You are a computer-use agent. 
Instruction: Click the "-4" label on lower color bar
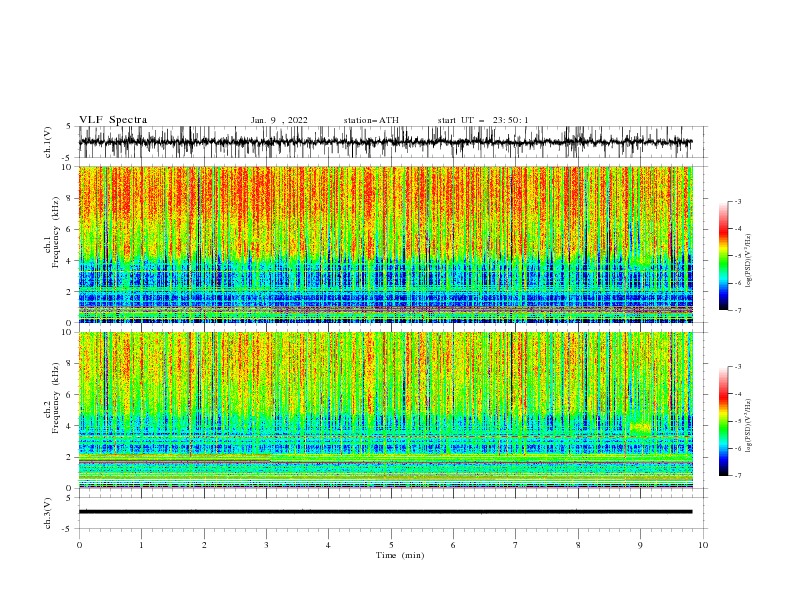(x=738, y=394)
